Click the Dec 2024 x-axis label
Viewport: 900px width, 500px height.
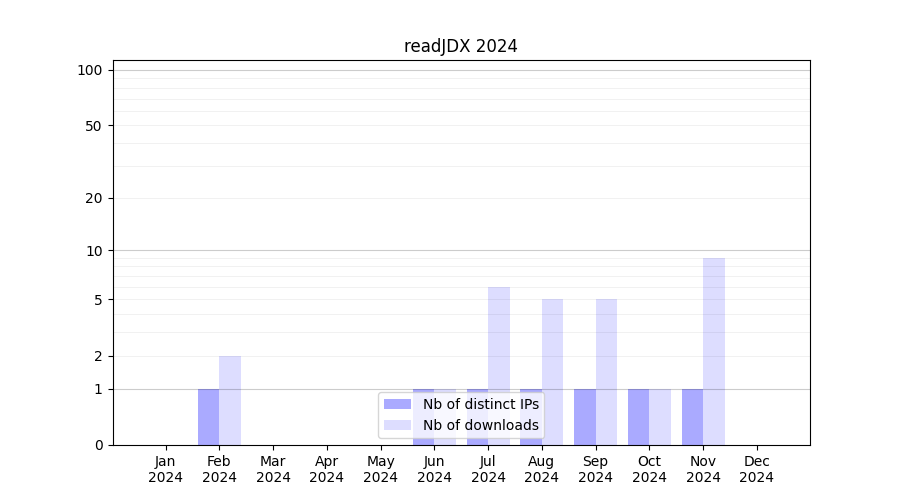pyautogui.click(x=757, y=469)
